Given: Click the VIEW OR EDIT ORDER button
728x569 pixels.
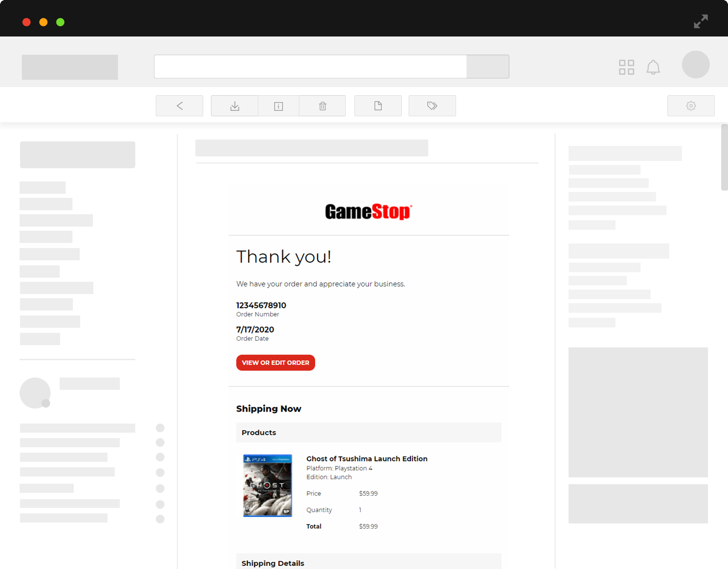Looking at the screenshot, I should coord(276,362).
